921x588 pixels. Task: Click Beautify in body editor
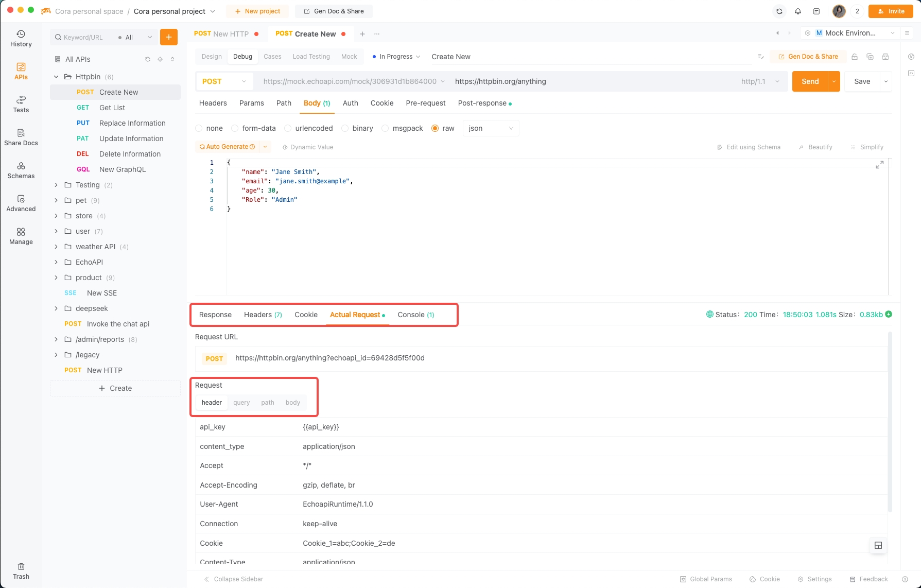click(815, 147)
